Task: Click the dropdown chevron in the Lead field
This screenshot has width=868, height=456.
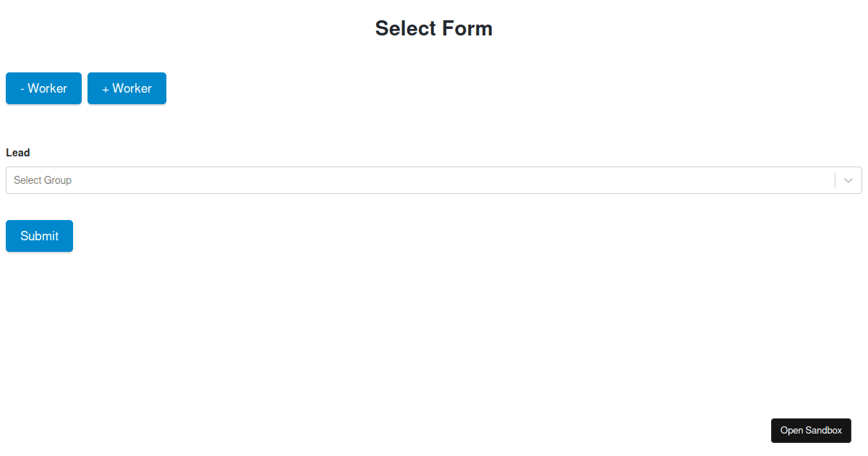Action: [x=848, y=180]
